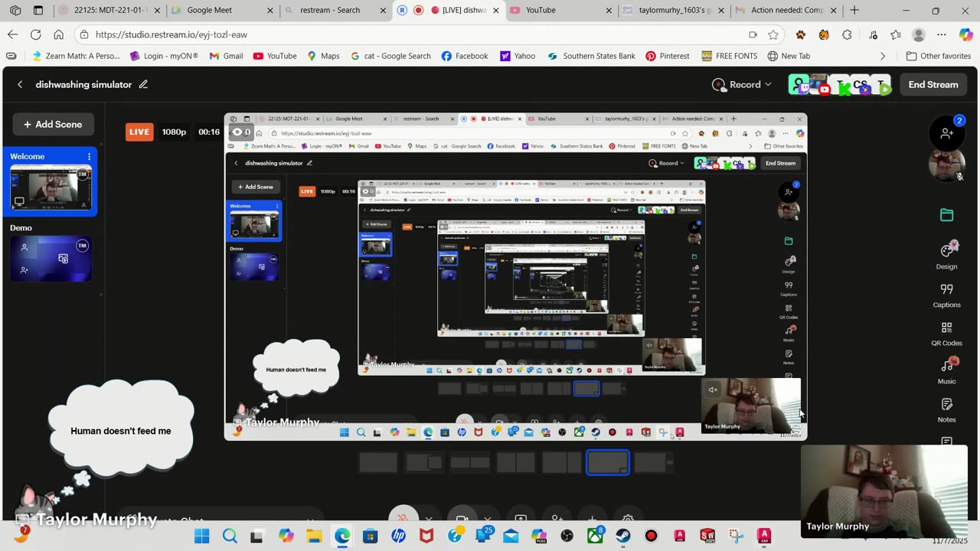Screen dimensions: 980x551
Task: Open the HP app from taskbar
Action: pyautogui.click(x=398, y=536)
